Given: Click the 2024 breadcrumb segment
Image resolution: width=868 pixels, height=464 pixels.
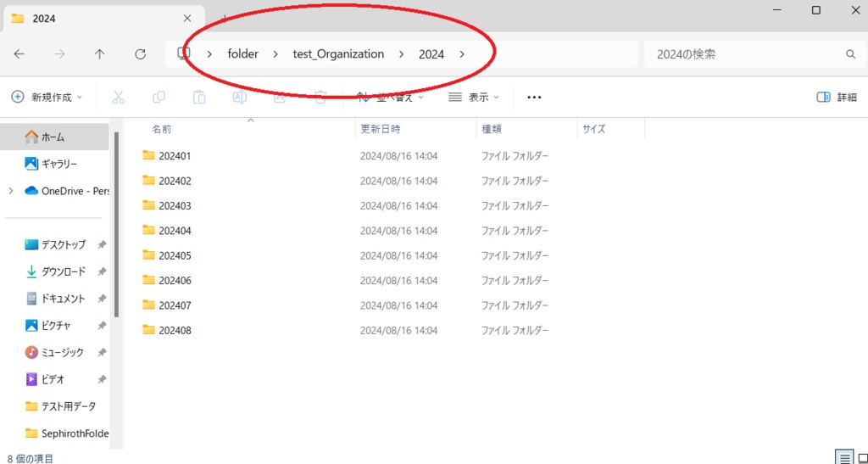Looking at the screenshot, I should click(x=431, y=54).
